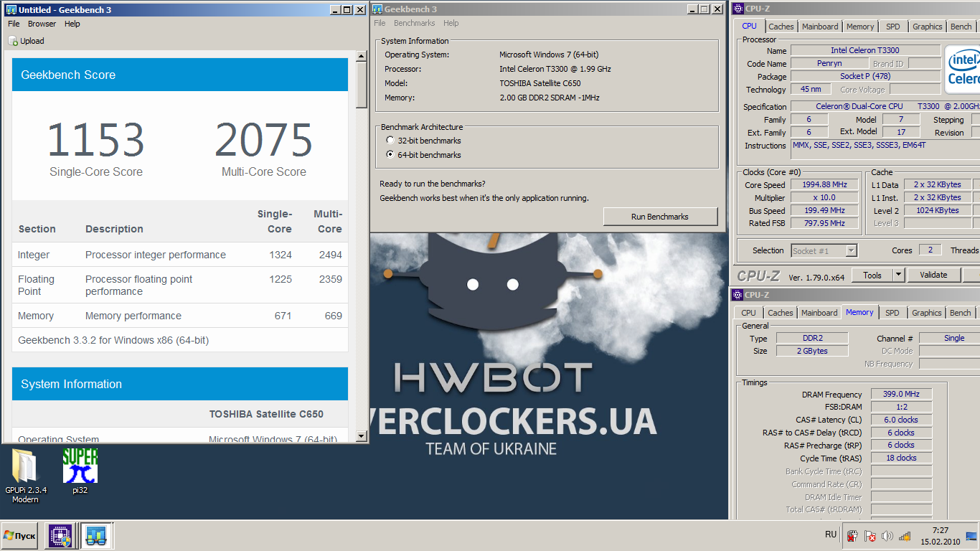Click the '6.0 clocks' CAS latency value

click(x=902, y=420)
